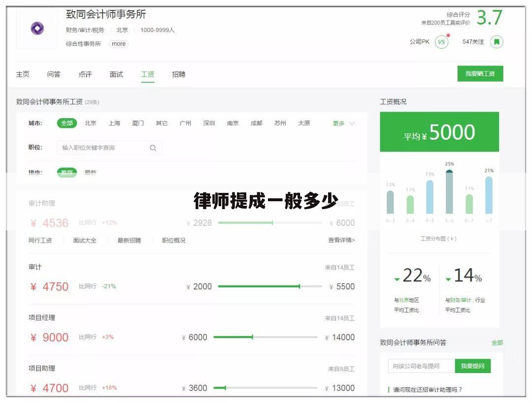Click the 21% bar for >7k
This screenshot has height=403, width=532.
(489, 195)
